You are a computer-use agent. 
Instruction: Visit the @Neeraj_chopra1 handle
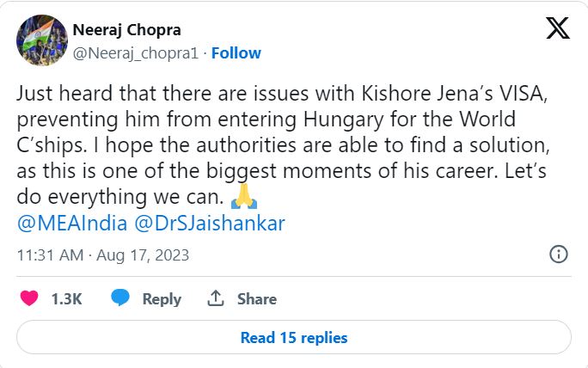click(135, 53)
